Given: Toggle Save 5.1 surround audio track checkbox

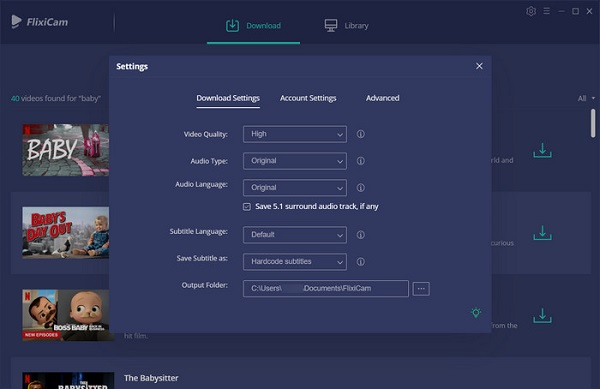Looking at the screenshot, I should point(247,207).
